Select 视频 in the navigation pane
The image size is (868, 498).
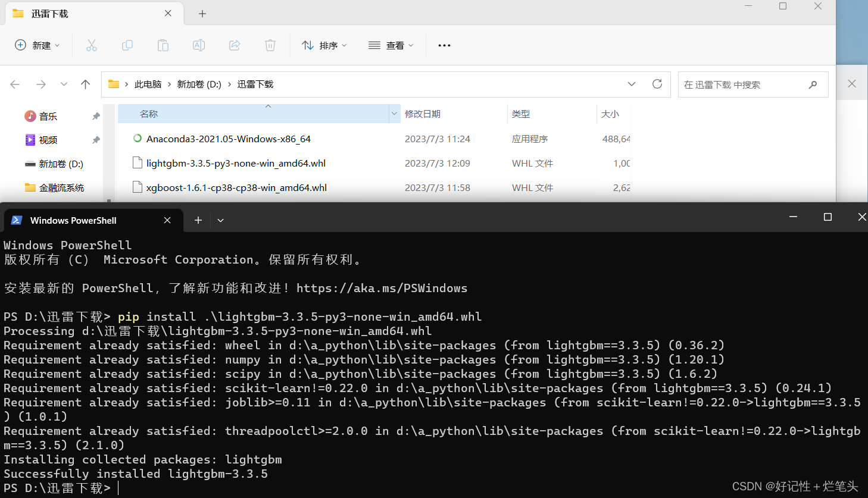click(x=48, y=140)
